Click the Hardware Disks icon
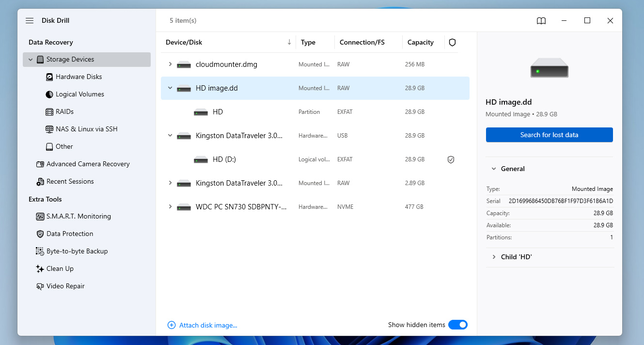This screenshot has height=345, width=644. click(x=49, y=77)
